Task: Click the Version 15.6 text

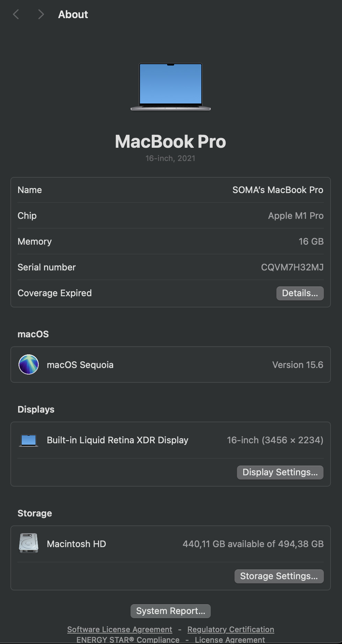Action: pyautogui.click(x=298, y=365)
